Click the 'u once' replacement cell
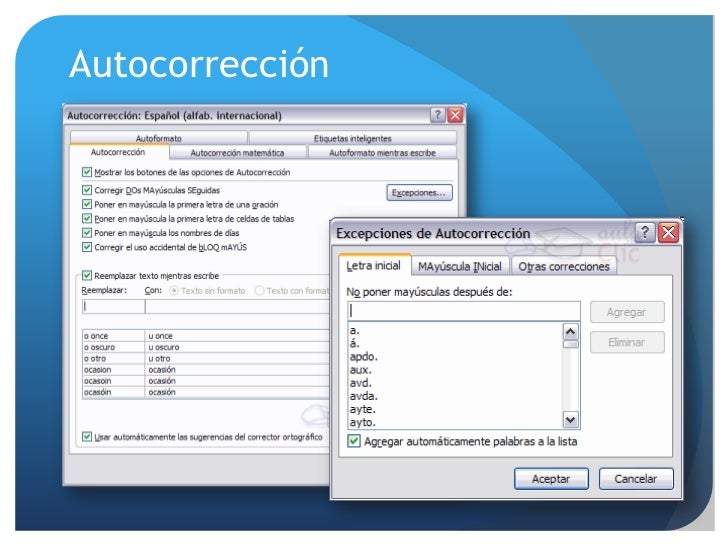 [238, 336]
